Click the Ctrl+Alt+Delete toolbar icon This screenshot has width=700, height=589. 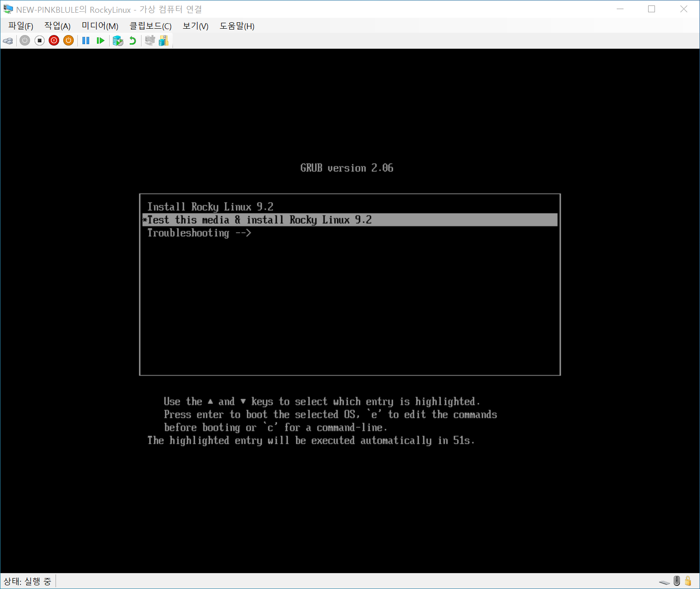coord(8,41)
